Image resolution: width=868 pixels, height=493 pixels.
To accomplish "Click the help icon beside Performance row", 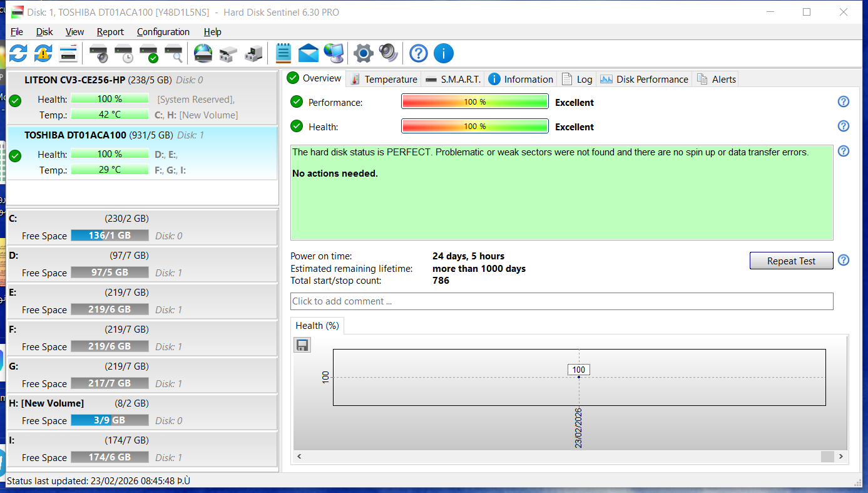I will click(x=843, y=102).
